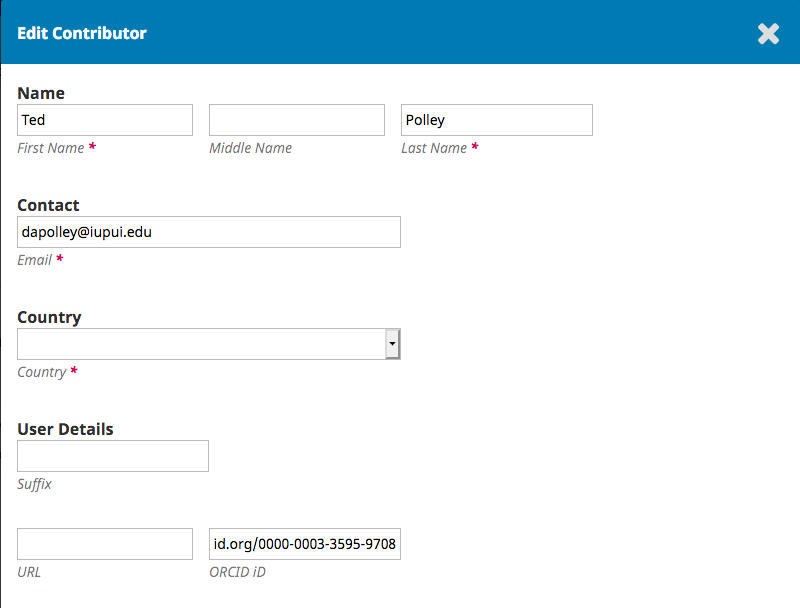Click the Last Name label
Screen dimensions: 800x608
[434, 148]
